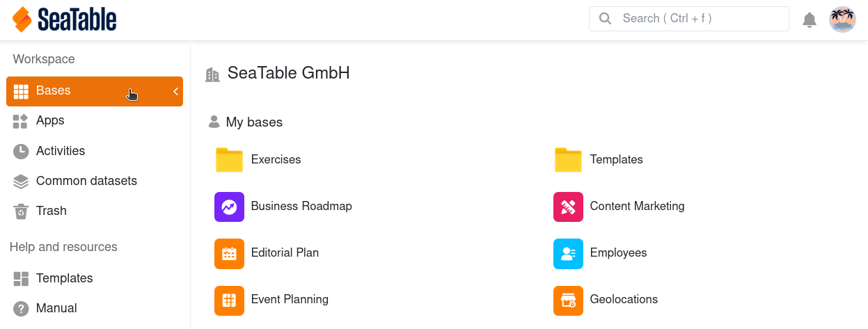Image resolution: width=868 pixels, height=329 pixels.
Task: Click the SeaTable logo
Action: (x=64, y=19)
